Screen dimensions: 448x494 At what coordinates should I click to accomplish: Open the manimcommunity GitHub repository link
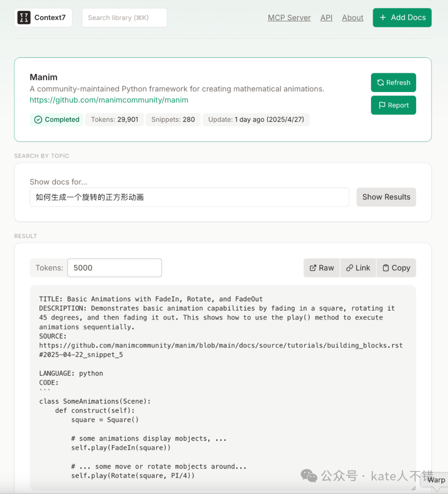pos(109,100)
